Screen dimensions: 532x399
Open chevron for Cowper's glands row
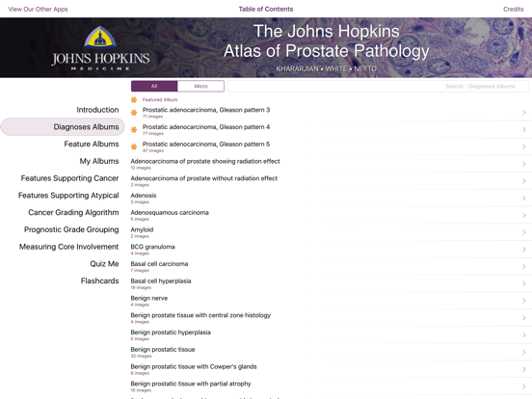[x=524, y=369]
